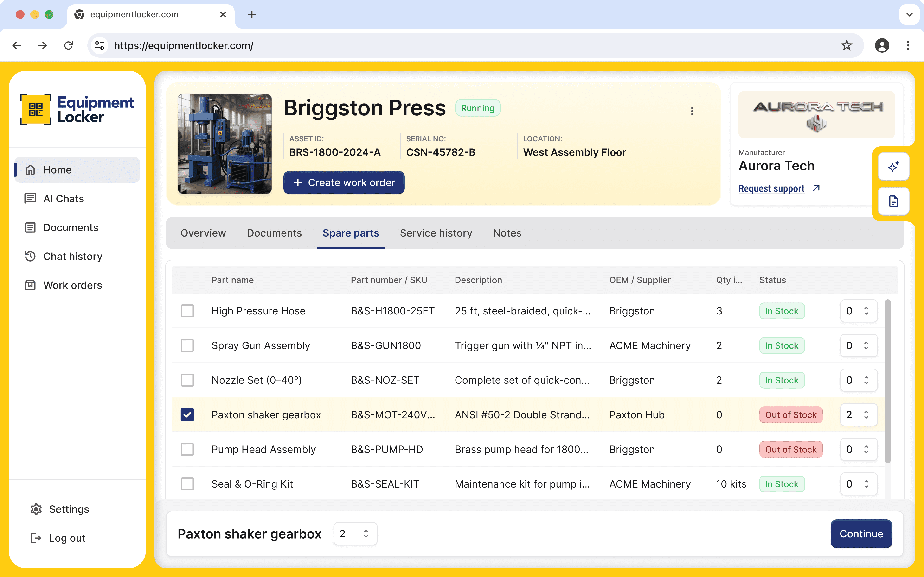The image size is (924, 577).
Task: Go to Chat history in sidebar
Action: [x=72, y=257]
